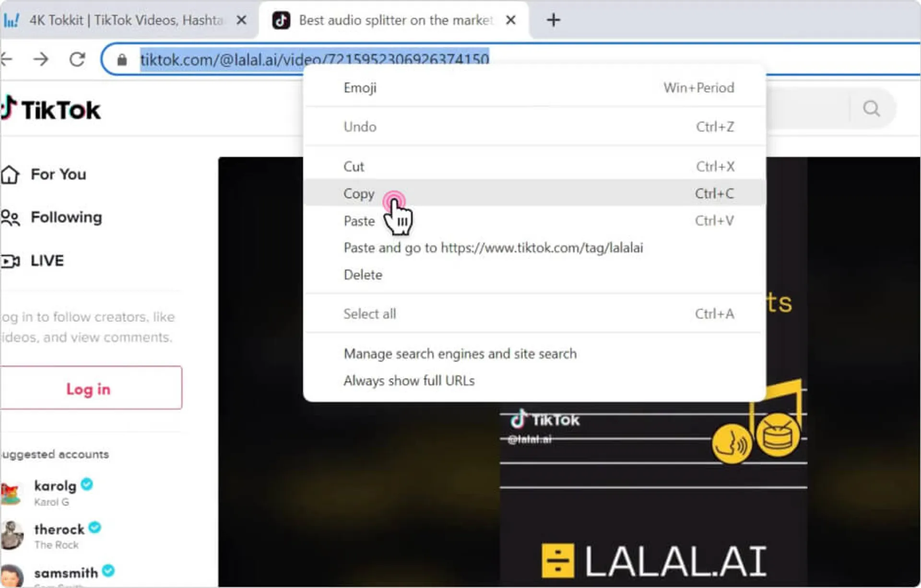Select the For You home icon
Viewport: 921px width, 588px height.
(11, 175)
